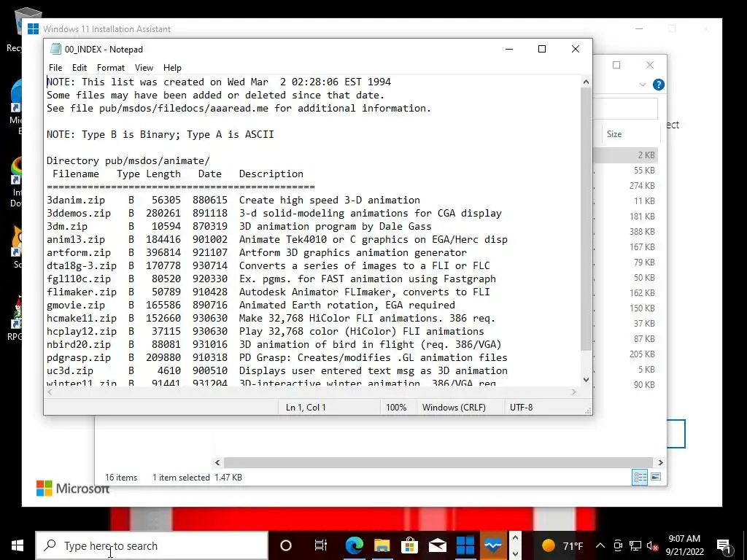Switch to Windows 11 Installation Assistant taskbar icon

click(x=465, y=545)
